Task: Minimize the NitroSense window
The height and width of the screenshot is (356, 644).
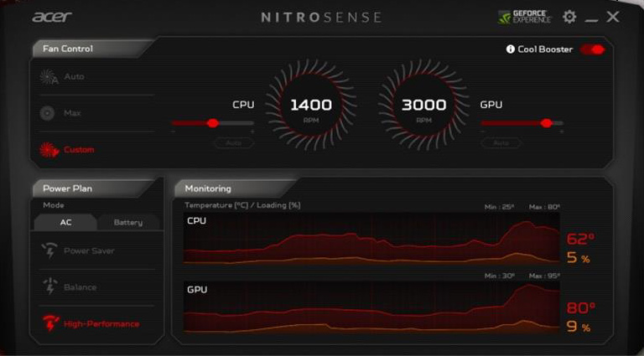Action: coord(591,20)
